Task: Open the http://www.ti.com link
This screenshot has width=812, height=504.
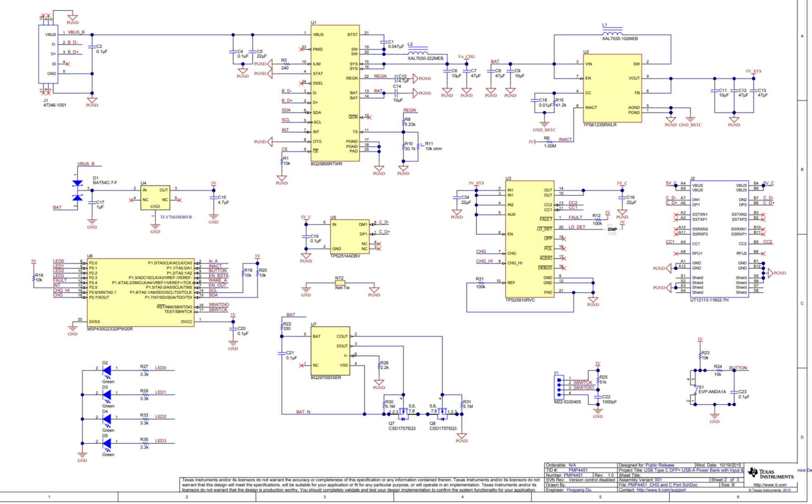Action: click(770, 485)
